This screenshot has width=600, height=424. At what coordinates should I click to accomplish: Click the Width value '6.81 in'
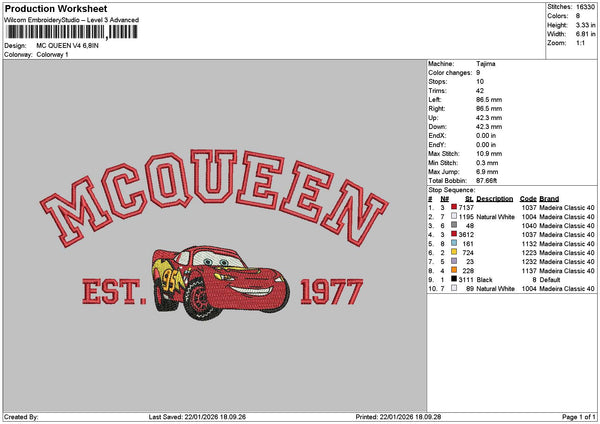tap(585, 34)
